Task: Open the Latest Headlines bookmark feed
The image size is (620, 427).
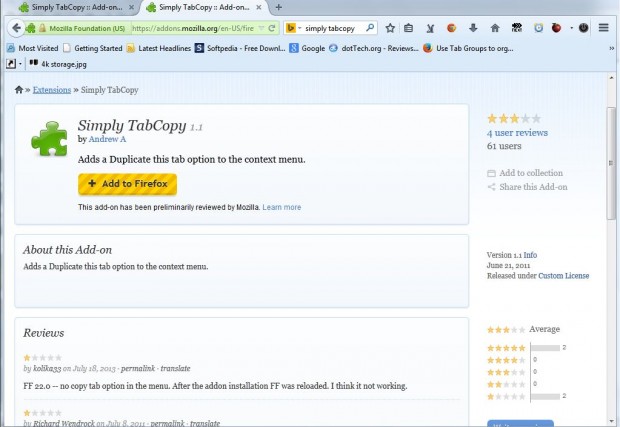Action: [159, 48]
